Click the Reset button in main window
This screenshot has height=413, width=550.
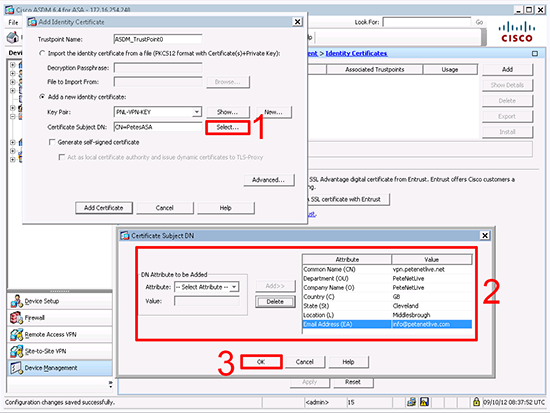click(353, 382)
